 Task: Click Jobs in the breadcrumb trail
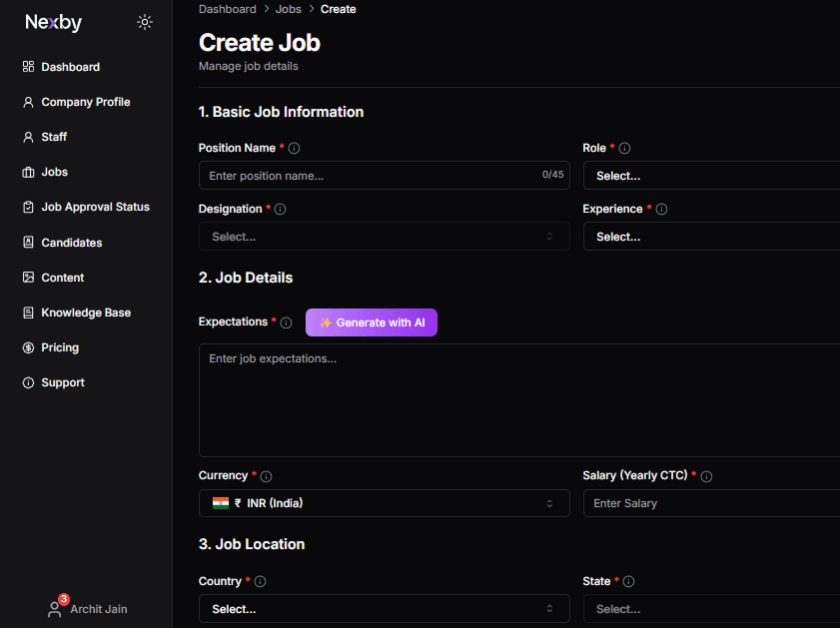(288, 9)
